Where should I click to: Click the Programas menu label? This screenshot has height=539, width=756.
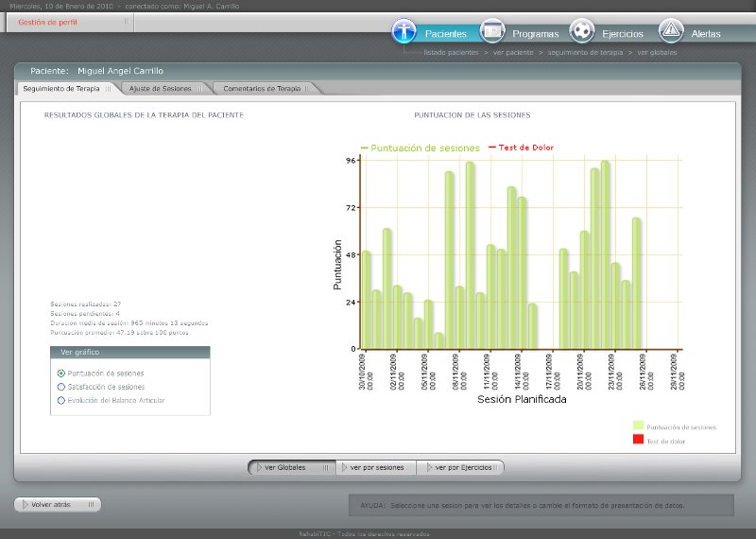coord(535,34)
